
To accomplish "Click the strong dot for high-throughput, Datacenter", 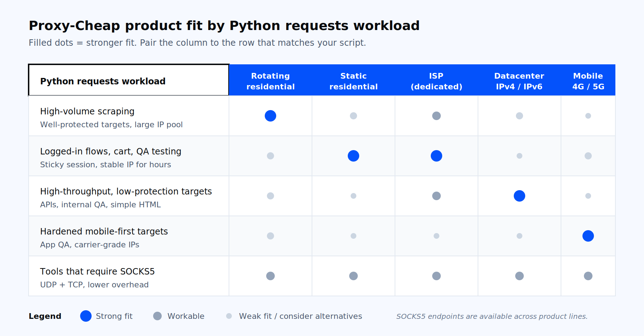I will pos(519,196).
